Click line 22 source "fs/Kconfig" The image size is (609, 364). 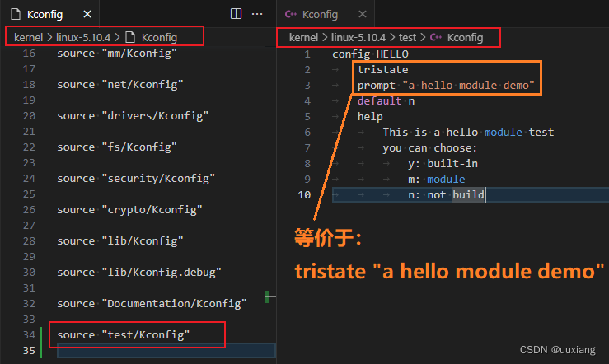tap(117, 147)
